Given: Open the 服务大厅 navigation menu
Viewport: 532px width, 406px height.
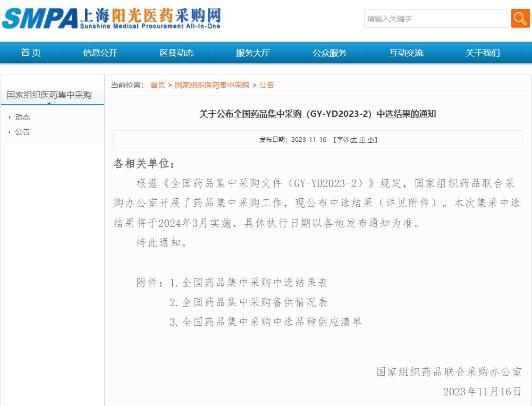Looking at the screenshot, I should tap(252, 53).
